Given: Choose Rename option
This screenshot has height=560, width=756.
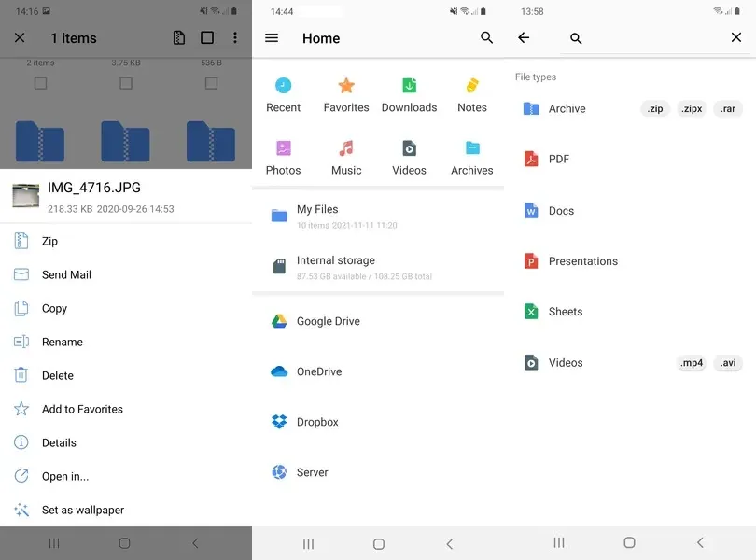Looking at the screenshot, I should (126, 342).
